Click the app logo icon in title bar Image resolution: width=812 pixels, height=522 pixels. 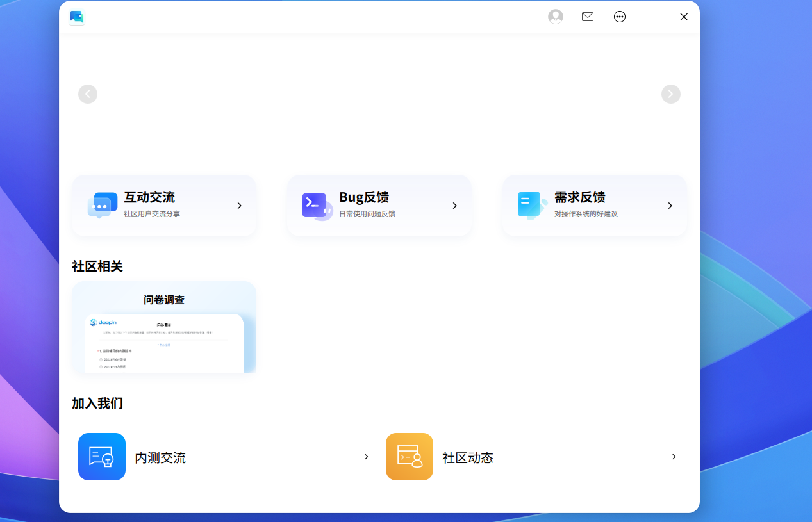pos(77,17)
